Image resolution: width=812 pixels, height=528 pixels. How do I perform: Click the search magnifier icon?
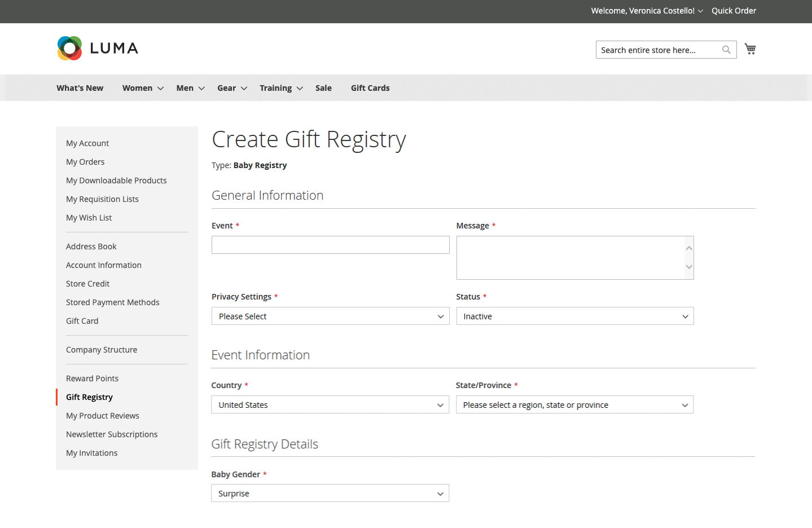[x=726, y=50]
